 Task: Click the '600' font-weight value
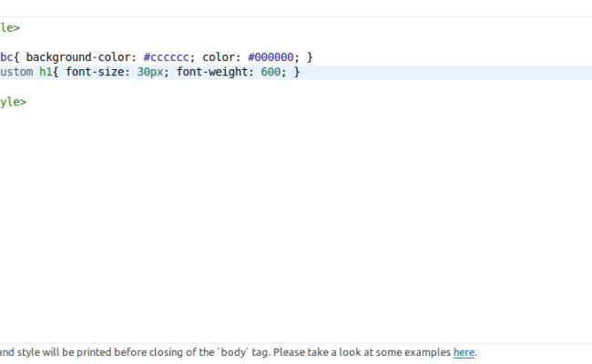click(270, 72)
